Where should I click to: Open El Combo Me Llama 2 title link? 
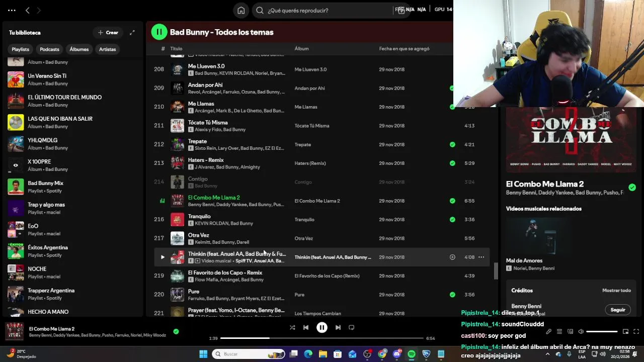544,184
